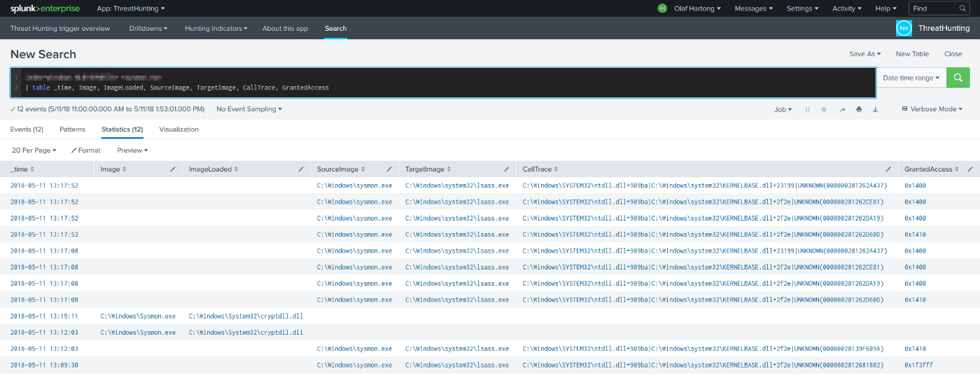Image resolution: width=980 pixels, height=383 pixels.
Task: Click the ThreatHunting app title
Action: coord(944,29)
